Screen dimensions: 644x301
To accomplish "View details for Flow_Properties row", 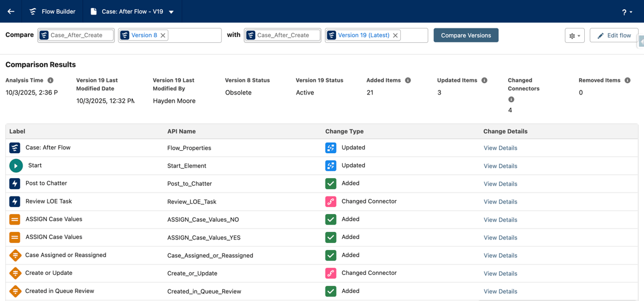I will click(500, 148).
